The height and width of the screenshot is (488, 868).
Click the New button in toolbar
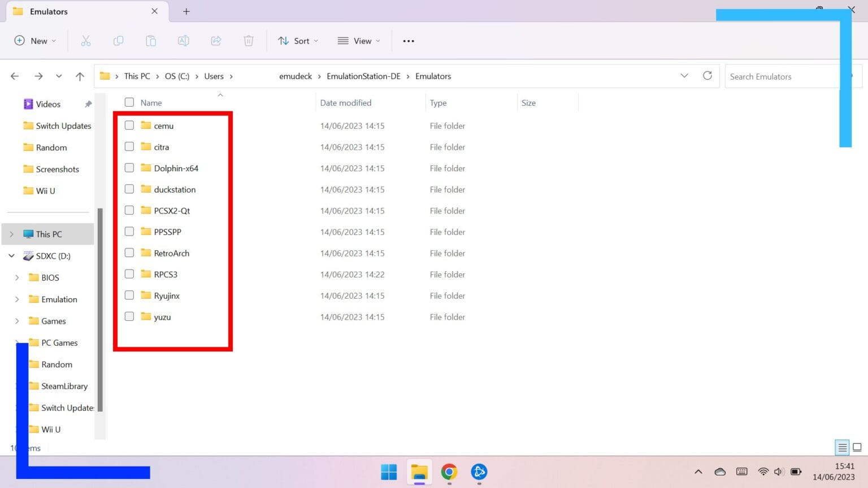(x=35, y=41)
